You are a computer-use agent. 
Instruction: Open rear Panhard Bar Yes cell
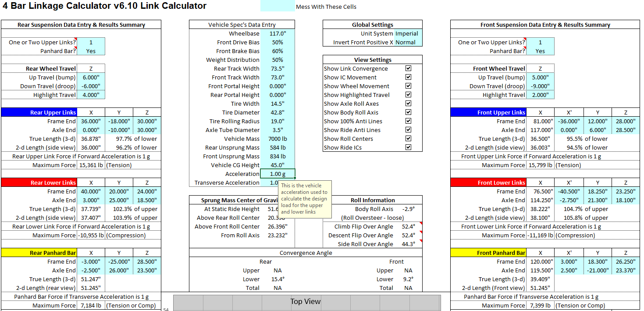pyautogui.click(x=91, y=51)
